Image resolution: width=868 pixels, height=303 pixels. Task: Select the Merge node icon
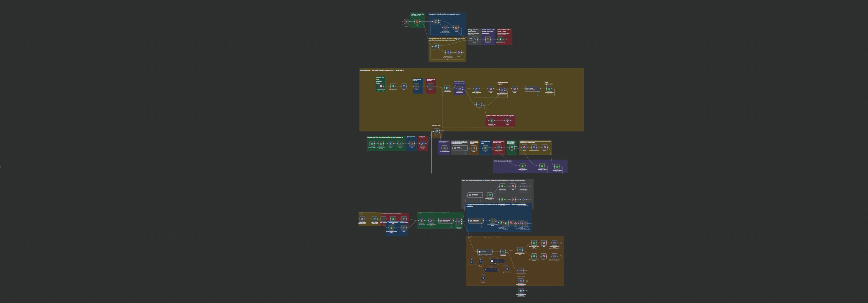coord(475,39)
